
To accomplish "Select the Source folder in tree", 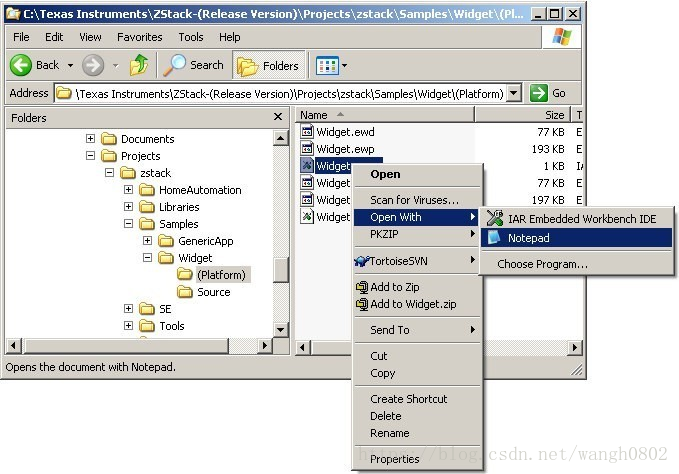I will tap(213, 292).
